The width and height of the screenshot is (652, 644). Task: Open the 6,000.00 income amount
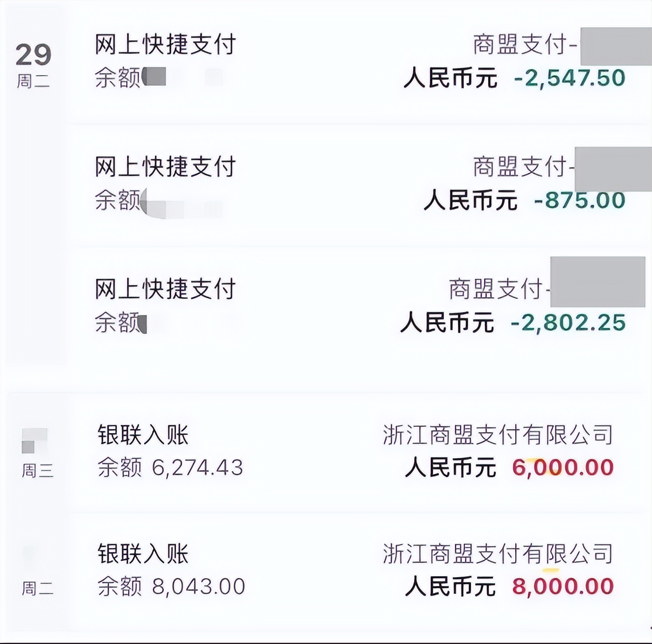(x=563, y=467)
